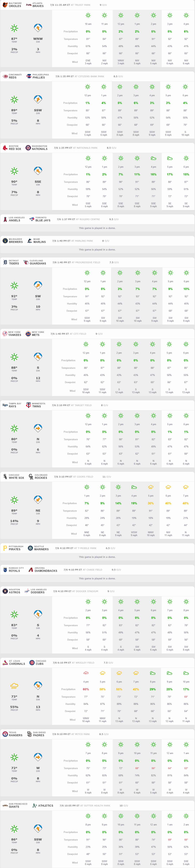This screenshot has height=868, width=195.
Task: Click the Colorado Rockies logo
Action: click(x=31, y=476)
